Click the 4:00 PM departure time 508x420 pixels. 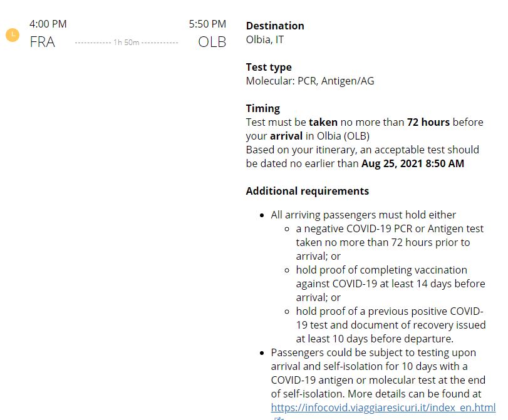click(x=48, y=24)
